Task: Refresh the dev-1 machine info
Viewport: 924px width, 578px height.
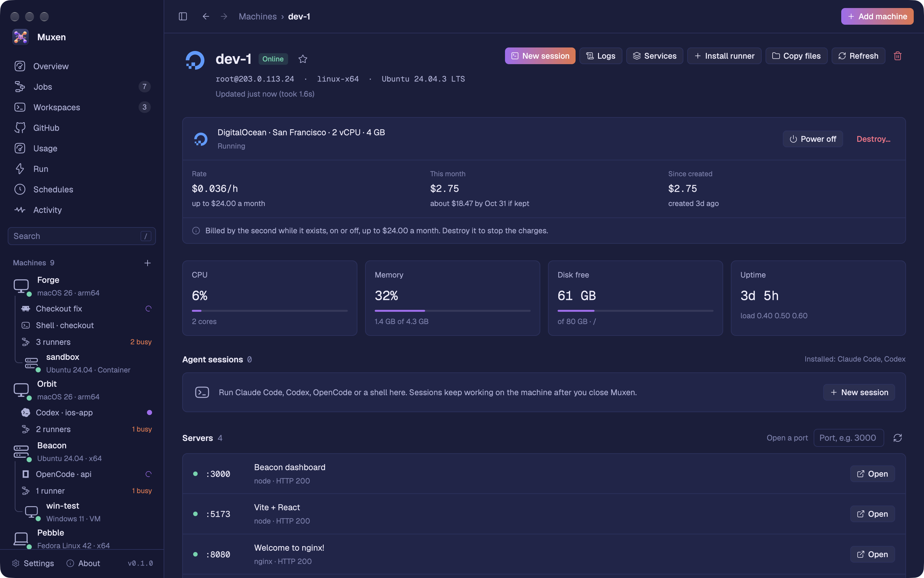Action: (x=858, y=56)
